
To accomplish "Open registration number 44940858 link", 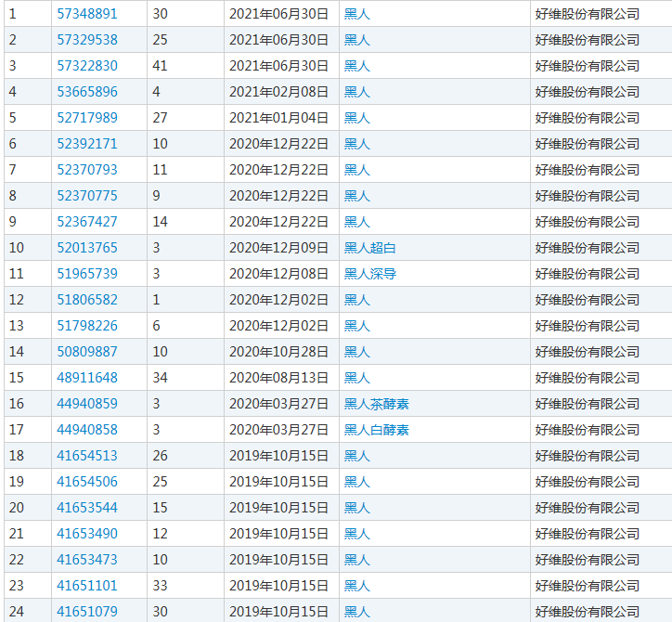I will (87, 430).
